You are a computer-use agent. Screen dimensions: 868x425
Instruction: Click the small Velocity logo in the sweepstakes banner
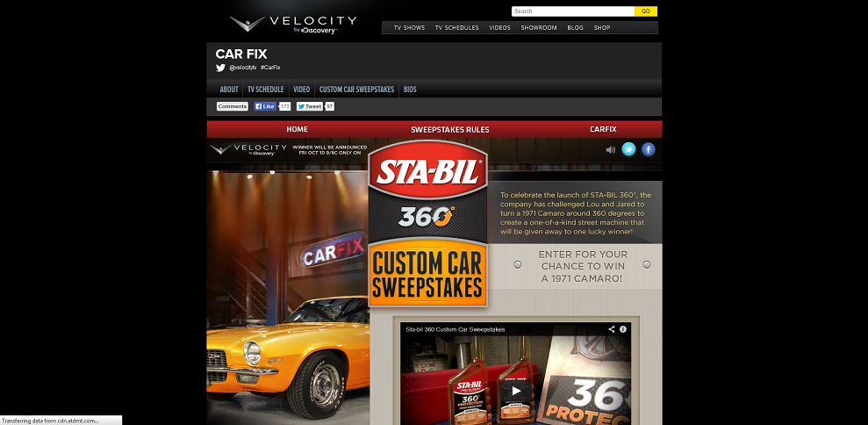(248, 149)
